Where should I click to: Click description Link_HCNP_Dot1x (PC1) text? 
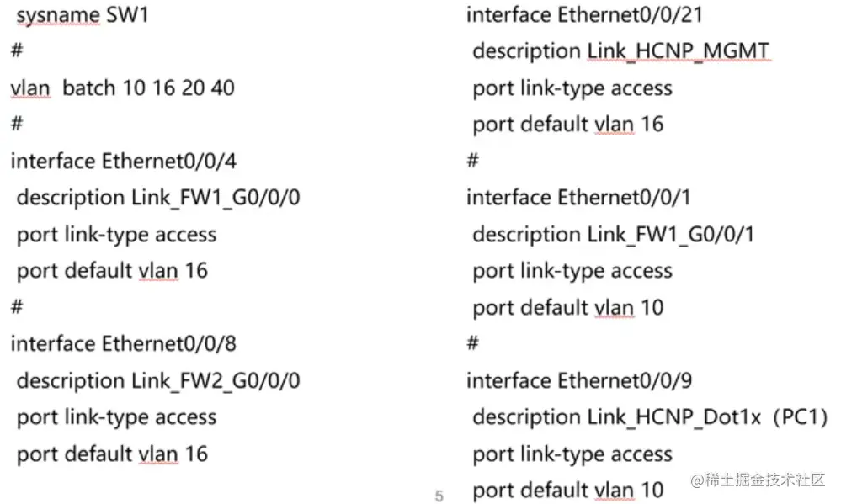[x=650, y=417]
